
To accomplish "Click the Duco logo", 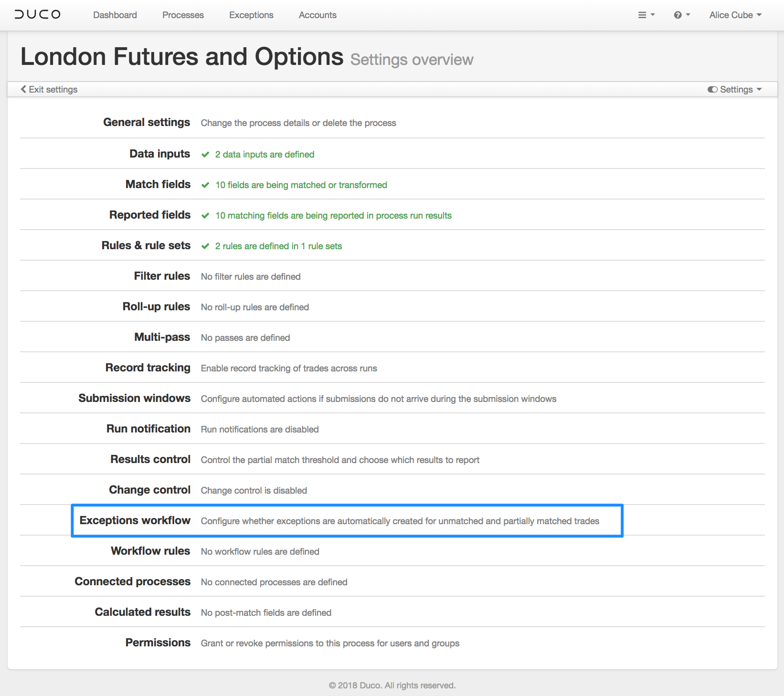I will click(38, 14).
